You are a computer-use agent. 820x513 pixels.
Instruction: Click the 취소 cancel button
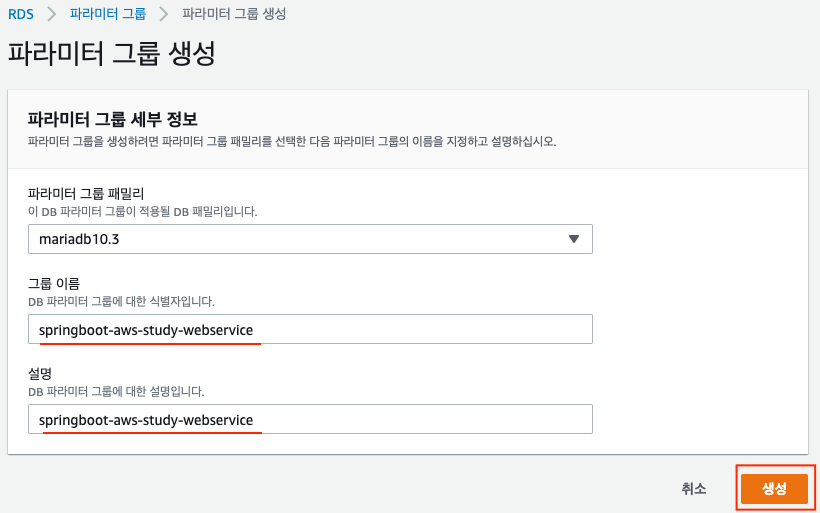(693, 488)
